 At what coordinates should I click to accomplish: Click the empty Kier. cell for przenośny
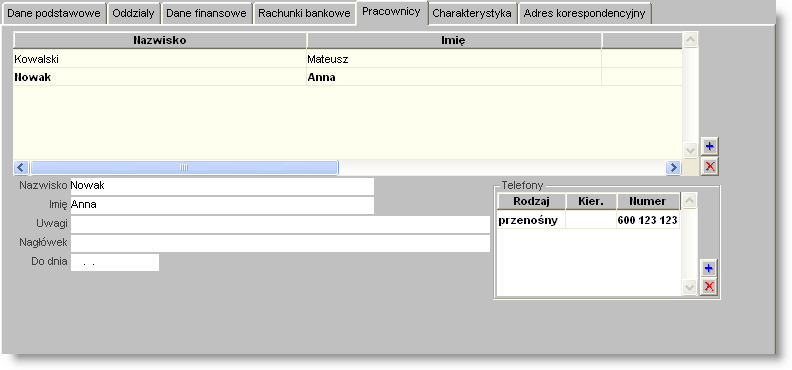(591, 220)
